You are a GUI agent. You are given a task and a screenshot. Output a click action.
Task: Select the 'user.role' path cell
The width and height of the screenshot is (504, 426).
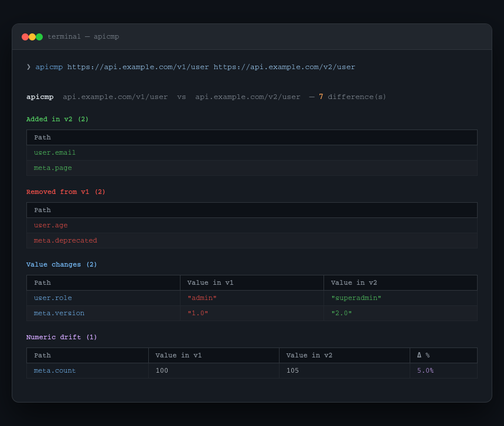(x=103, y=298)
